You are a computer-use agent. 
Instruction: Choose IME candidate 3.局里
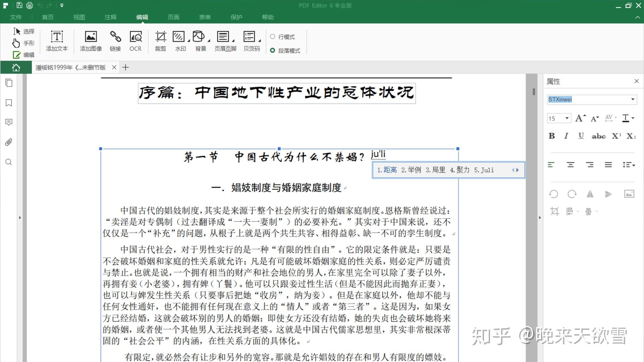tap(435, 170)
